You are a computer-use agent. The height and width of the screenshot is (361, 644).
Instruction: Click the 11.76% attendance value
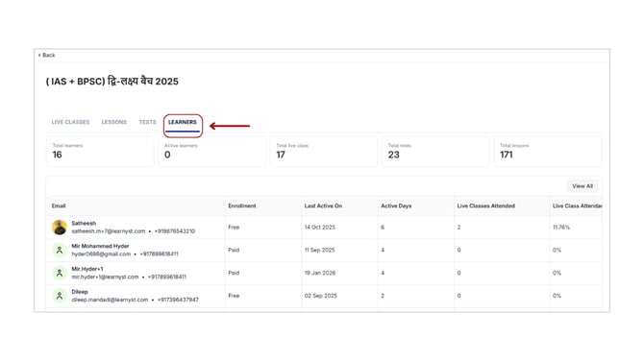(x=561, y=228)
